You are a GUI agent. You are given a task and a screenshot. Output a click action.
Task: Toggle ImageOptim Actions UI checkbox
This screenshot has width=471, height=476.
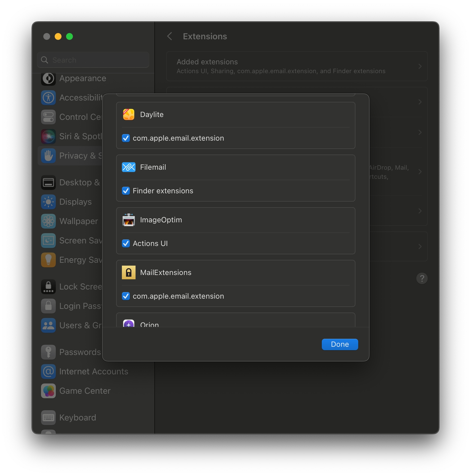pos(126,243)
